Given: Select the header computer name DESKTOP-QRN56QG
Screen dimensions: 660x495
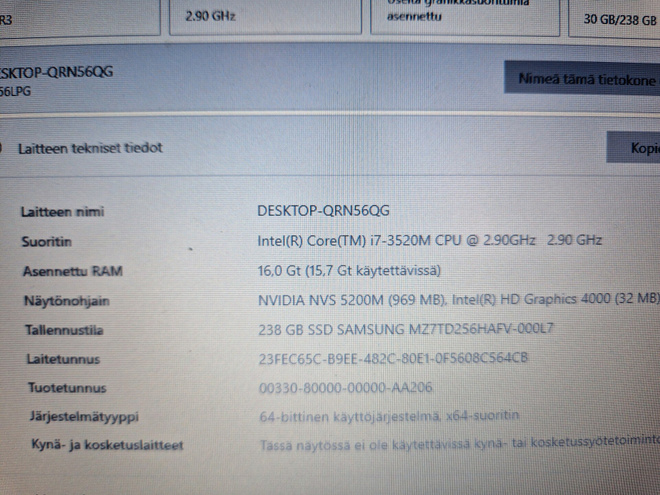Looking at the screenshot, I should (56, 72).
